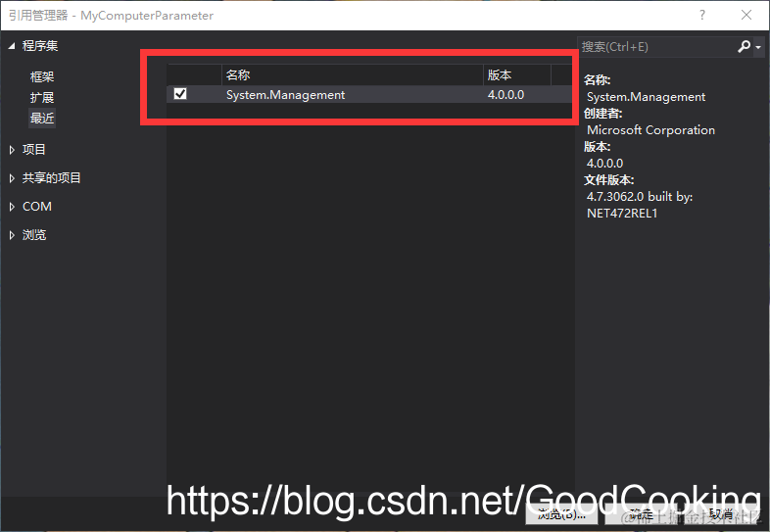The height and width of the screenshot is (532, 770).
Task: Click the 程序集 tree label
Action: [40, 46]
